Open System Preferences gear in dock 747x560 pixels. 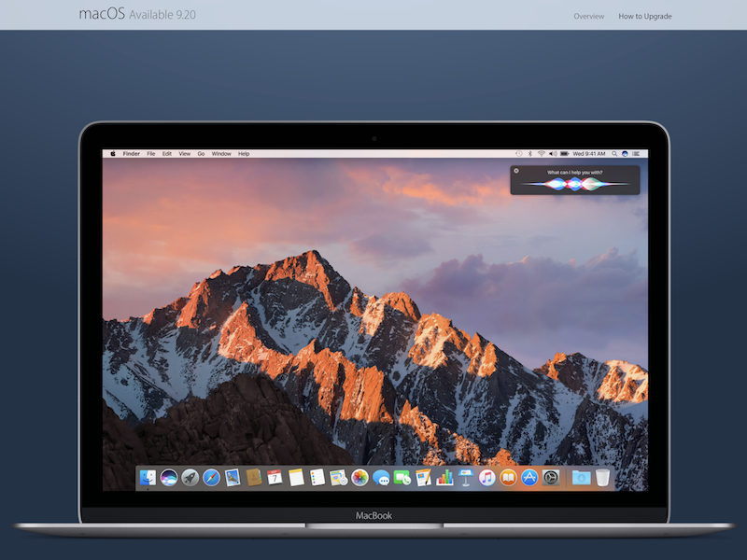[551, 478]
